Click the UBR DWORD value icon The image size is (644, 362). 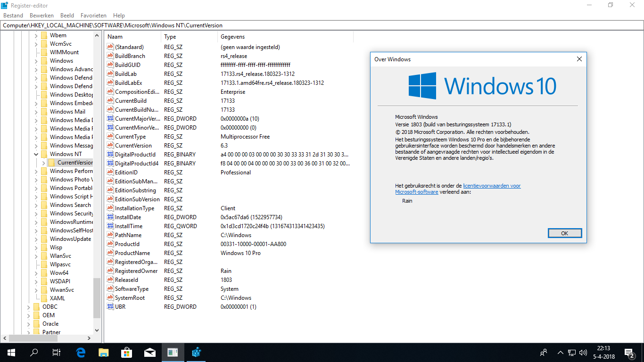pos(110,307)
